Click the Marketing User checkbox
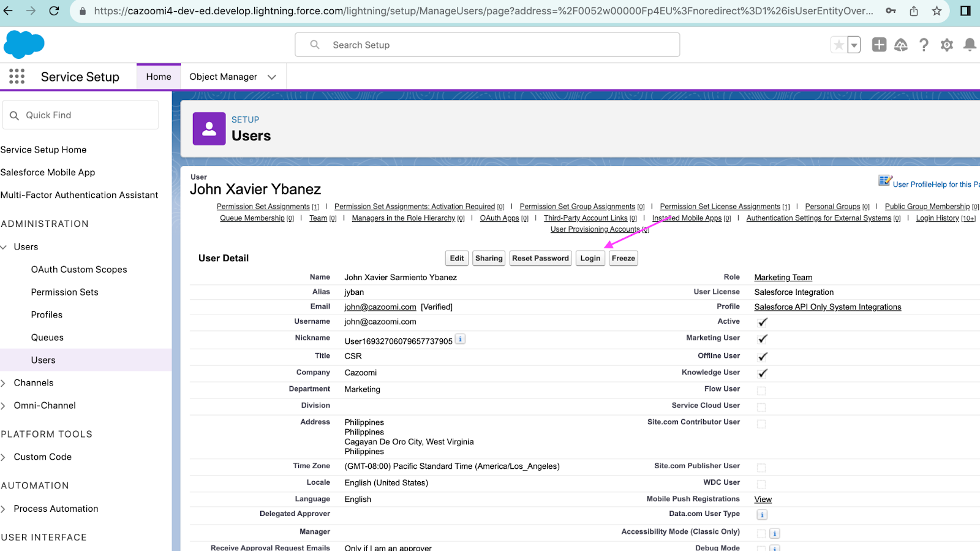Image resolution: width=980 pixels, height=551 pixels. [x=763, y=339]
